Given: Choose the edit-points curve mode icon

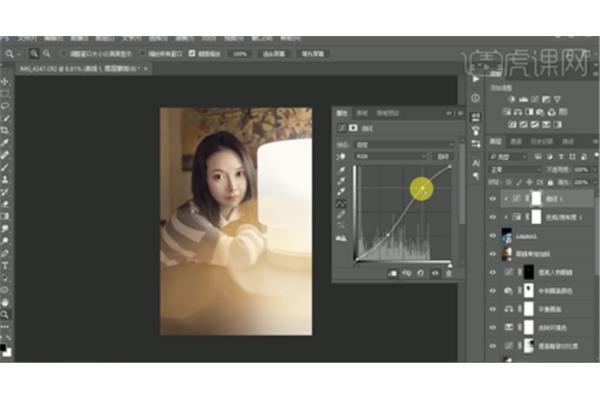Looking at the screenshot, I should (341, 204).
